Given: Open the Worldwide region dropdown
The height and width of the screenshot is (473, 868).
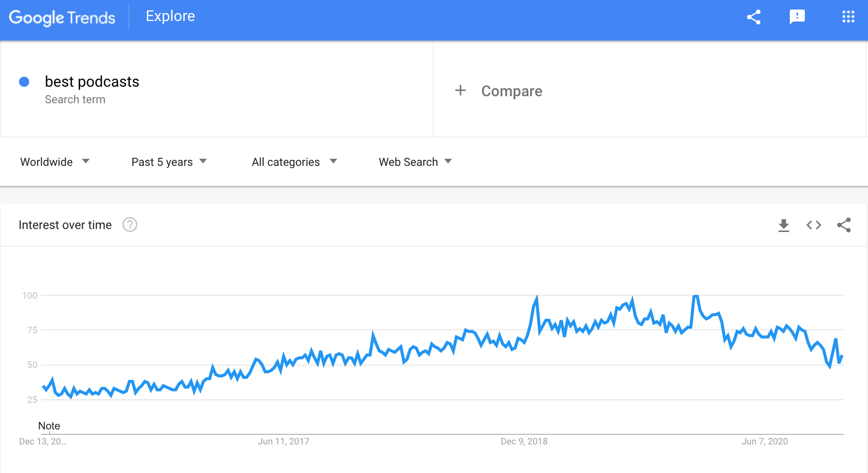Looking at the screenshot, I should (55, 162).
